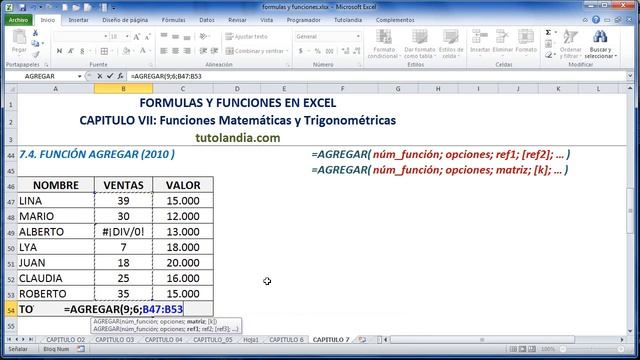Click the decrease font size icon

coord(147,37)
